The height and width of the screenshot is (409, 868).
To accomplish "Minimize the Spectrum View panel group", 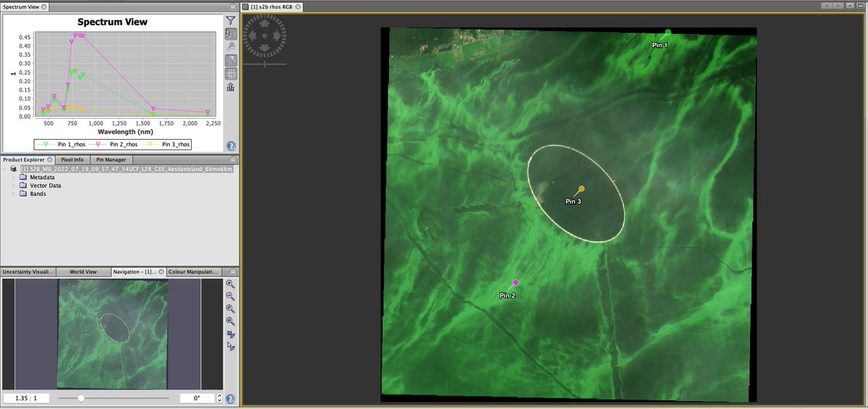I will (233, 7).
